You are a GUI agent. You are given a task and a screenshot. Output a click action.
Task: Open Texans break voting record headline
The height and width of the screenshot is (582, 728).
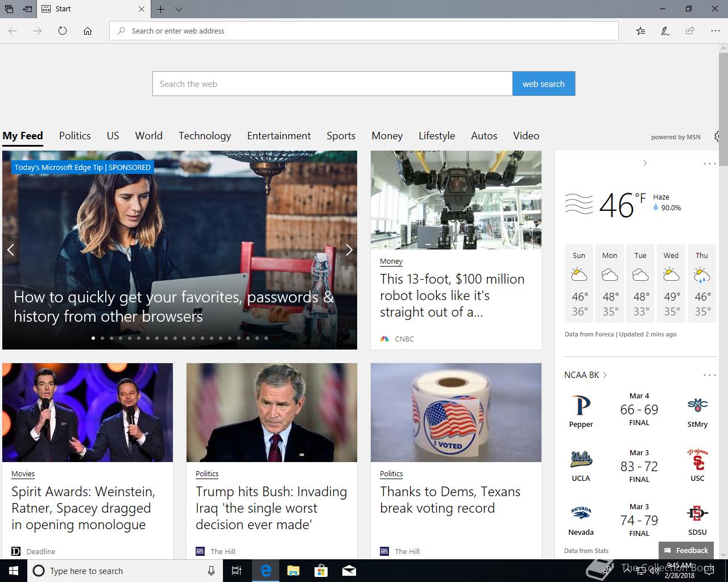pos(450,500)
